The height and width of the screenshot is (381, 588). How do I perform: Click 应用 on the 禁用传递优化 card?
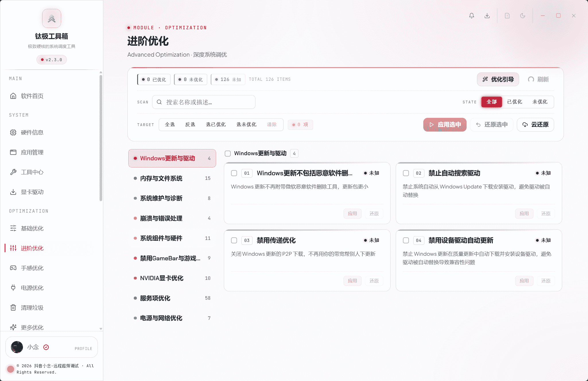tap(352, 281)
